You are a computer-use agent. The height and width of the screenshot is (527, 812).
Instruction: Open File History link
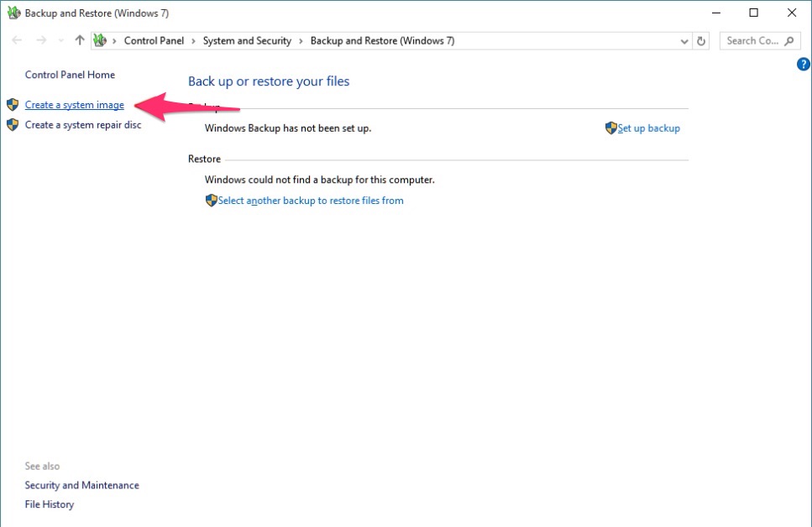click(50, 504)
